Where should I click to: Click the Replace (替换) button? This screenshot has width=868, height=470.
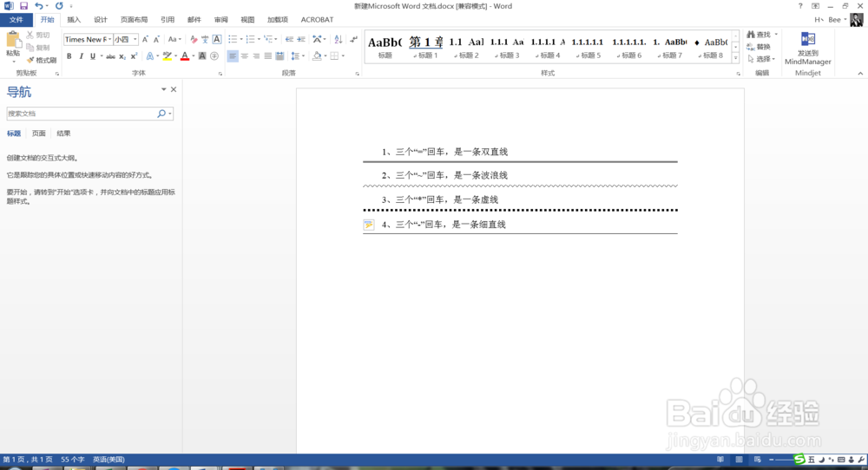coord(759,47)
